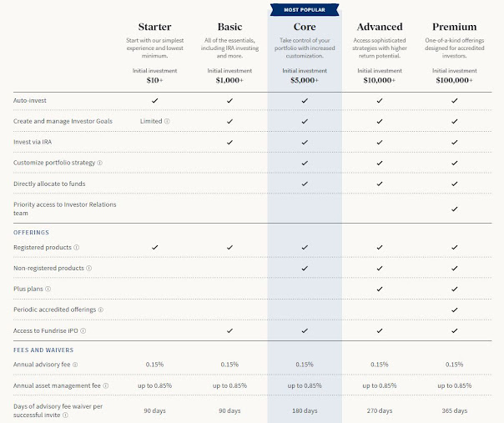Image resolution: width=504 pixels, height=423 pixels.
Task: Click info icon beside Annual advisory fee
Action: (75, 365)
